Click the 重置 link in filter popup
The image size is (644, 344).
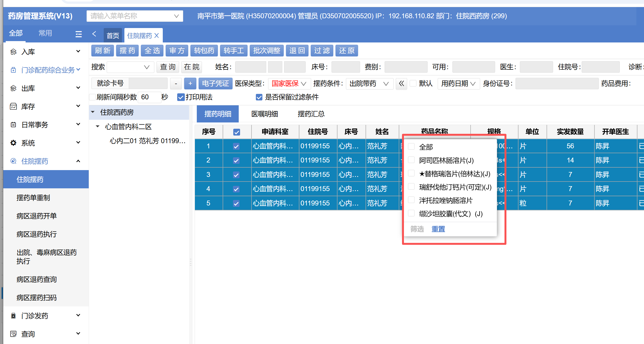coord(438,229)
